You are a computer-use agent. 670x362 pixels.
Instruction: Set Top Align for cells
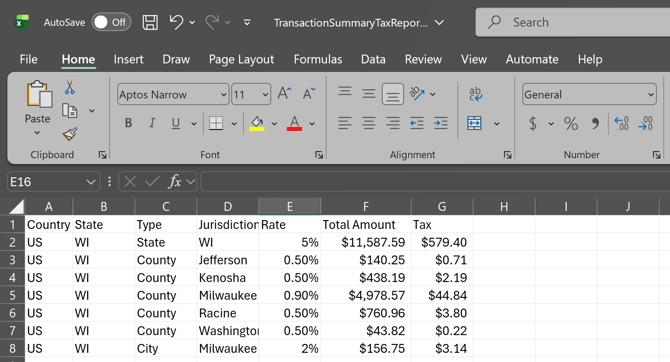[x=345, y=93]
